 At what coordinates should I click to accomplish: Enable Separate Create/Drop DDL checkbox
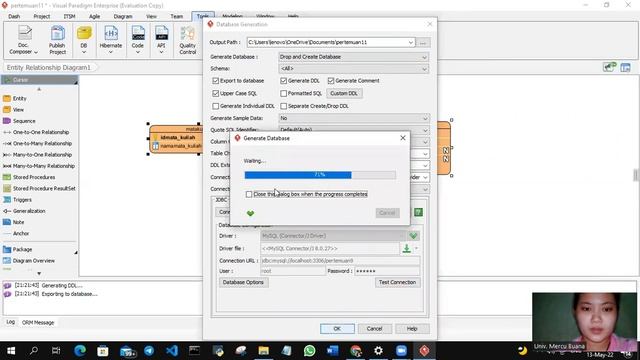283,106
